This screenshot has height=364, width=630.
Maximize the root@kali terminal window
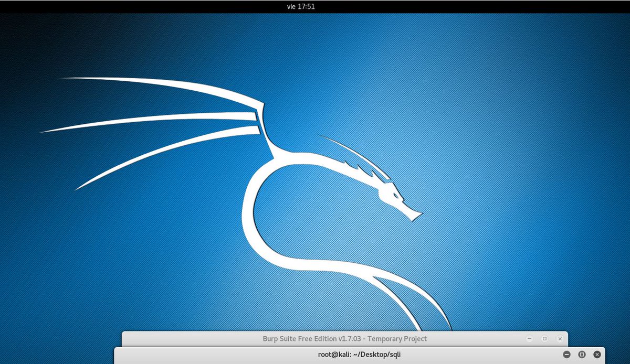[x=582, y=354]
